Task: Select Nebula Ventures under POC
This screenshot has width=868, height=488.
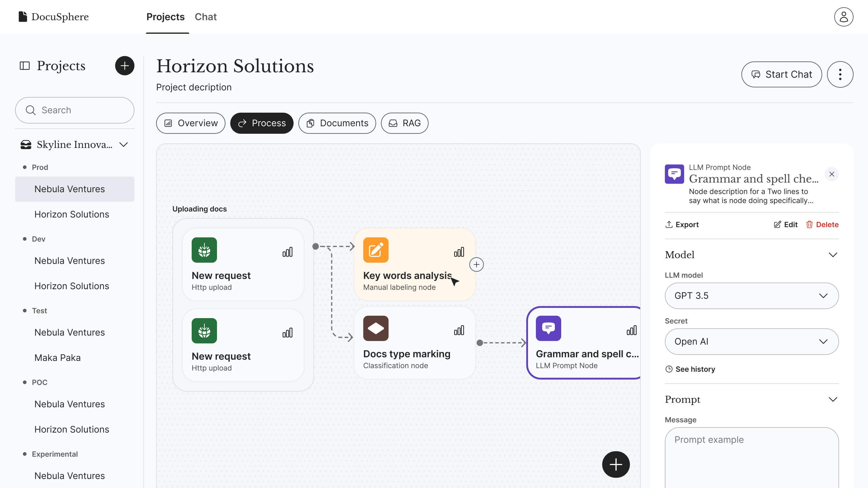Action: [x=74, y=405]
